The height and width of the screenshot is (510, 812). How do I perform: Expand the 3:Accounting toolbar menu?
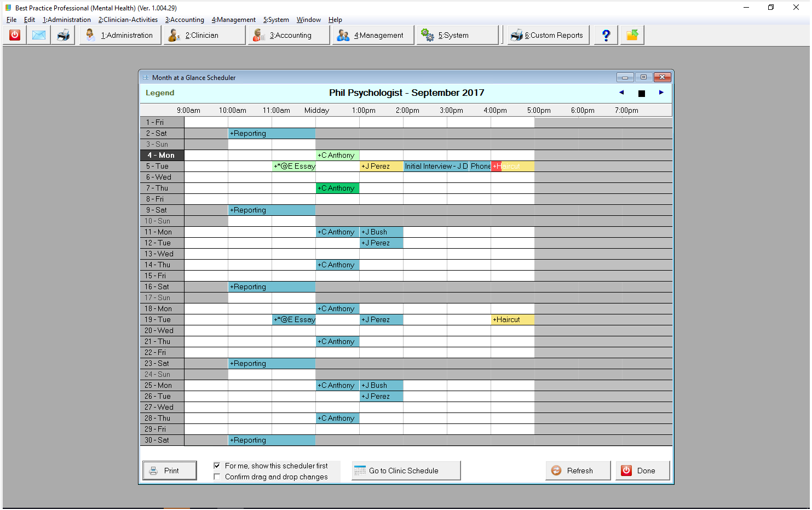(x=289, y=35)
